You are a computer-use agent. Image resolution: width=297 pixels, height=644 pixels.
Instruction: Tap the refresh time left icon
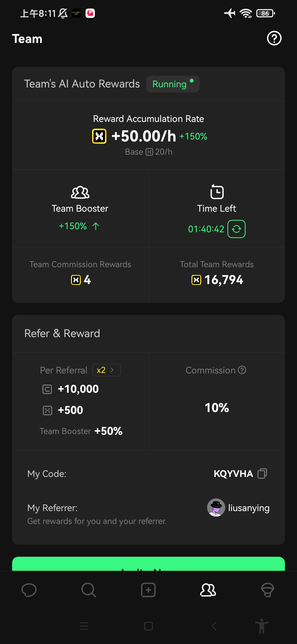coord(237,229)
